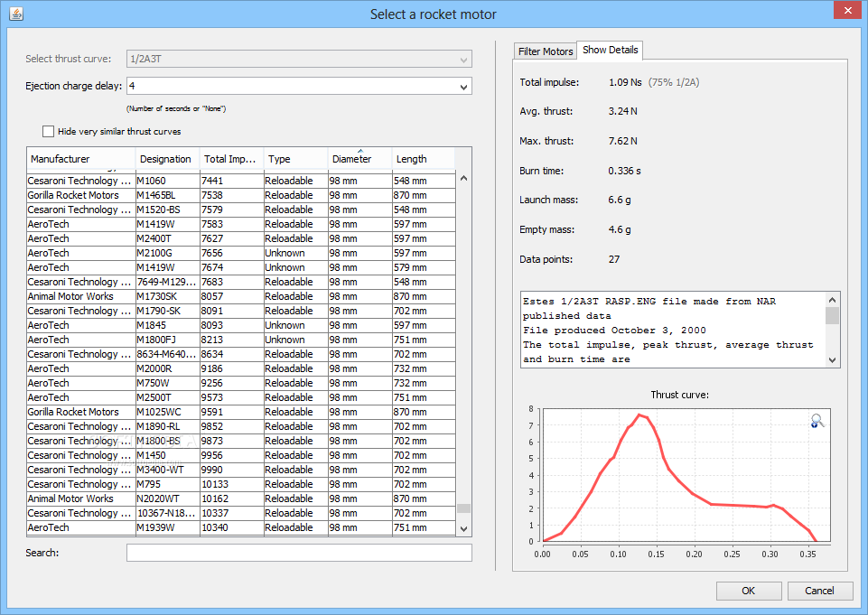Select the M1790-SK designation cell
Viewport: 868px width, 615px height.
point(168,311)
